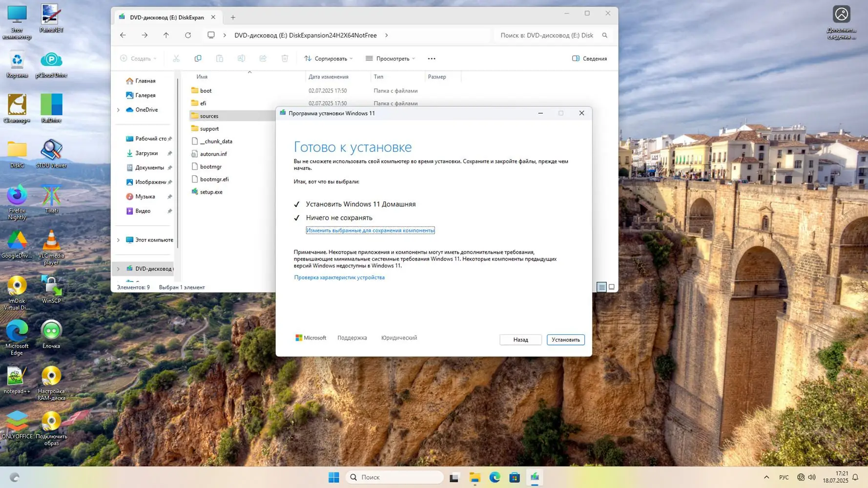Launch Tixati from the desktop
The height and width of the screenshot is (488, 868).
point(51,199)
